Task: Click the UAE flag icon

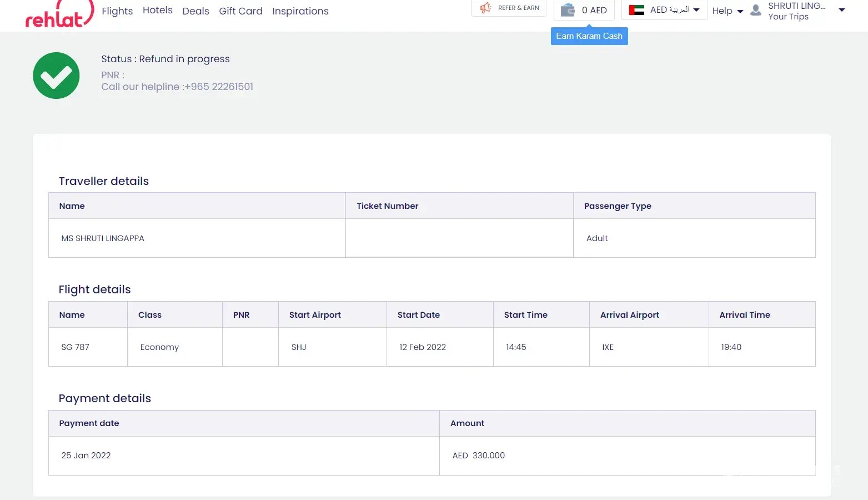Action: [x=636, y=10]
